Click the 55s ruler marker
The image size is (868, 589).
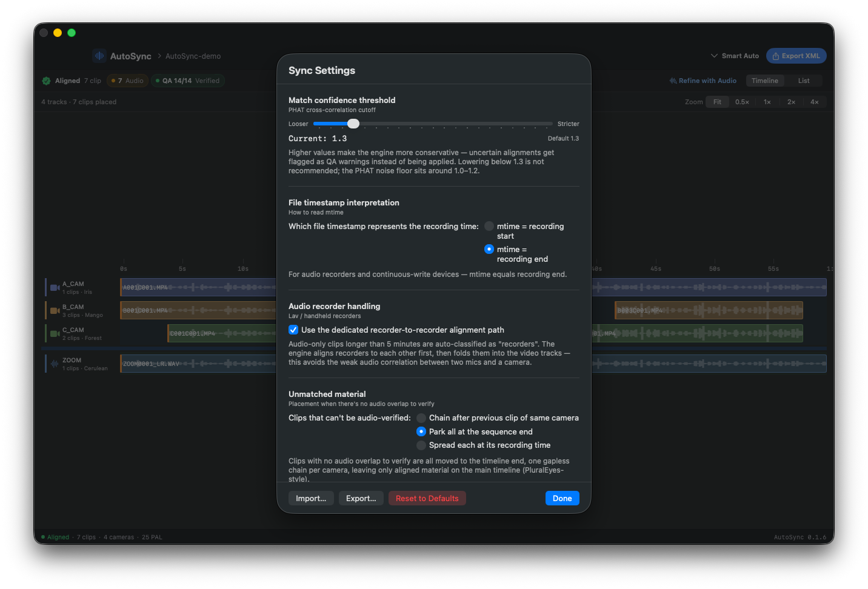[773, 268]
